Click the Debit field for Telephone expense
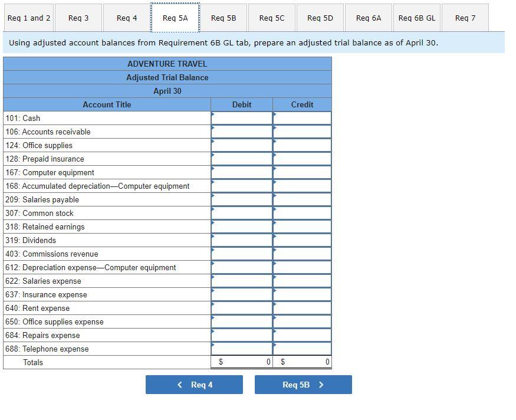This screenshot has height=420, width=516. (242, 349)
